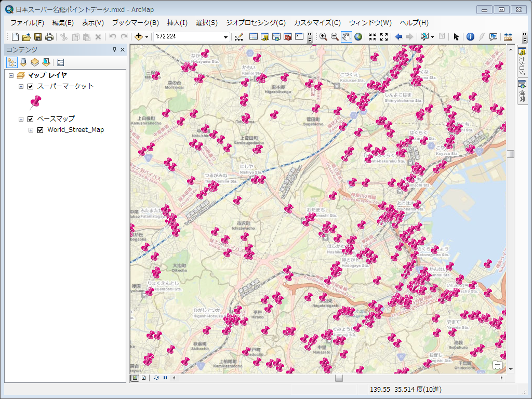Image resolution: width=532 pixels, height=399 pixels.
Task: Open the Add Data dropdown arrow
Action: click(147, 37)
